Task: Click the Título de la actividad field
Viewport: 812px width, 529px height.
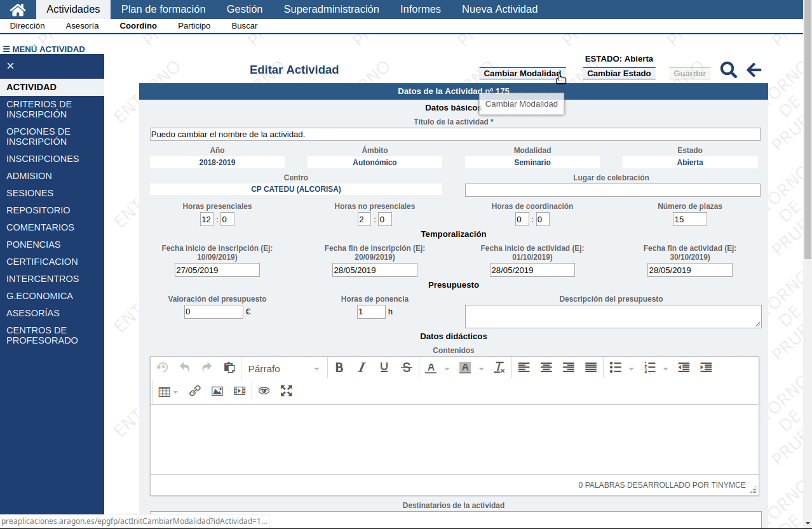Action: click(x=455, y=135)
